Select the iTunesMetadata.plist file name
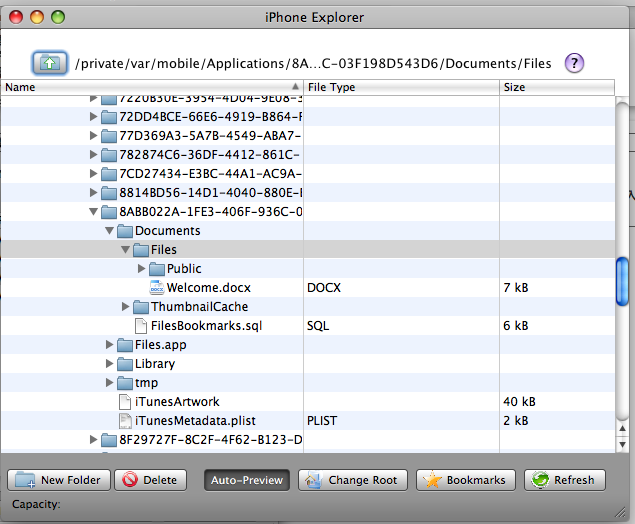This screenshot has height=524, width=635. (x=195, y=421)
